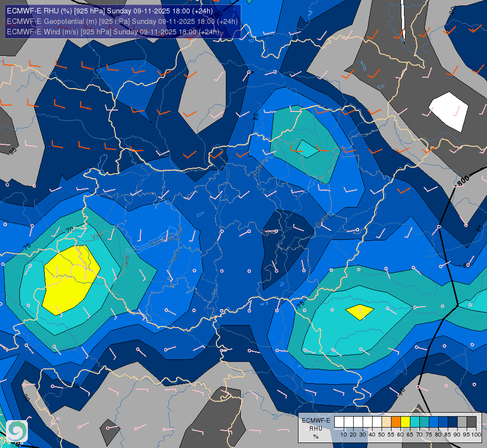Pick the bright cyan 65–70% legend swatch
Screen dimensions: 487x448
(415, 422)
